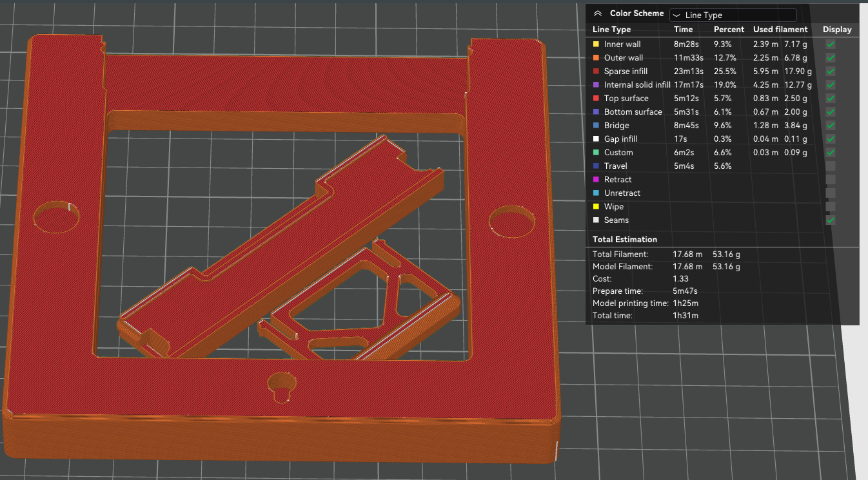The width and height of the screenshot is (868, 480).
Task: Click the Percent column header
Action: 729,30
